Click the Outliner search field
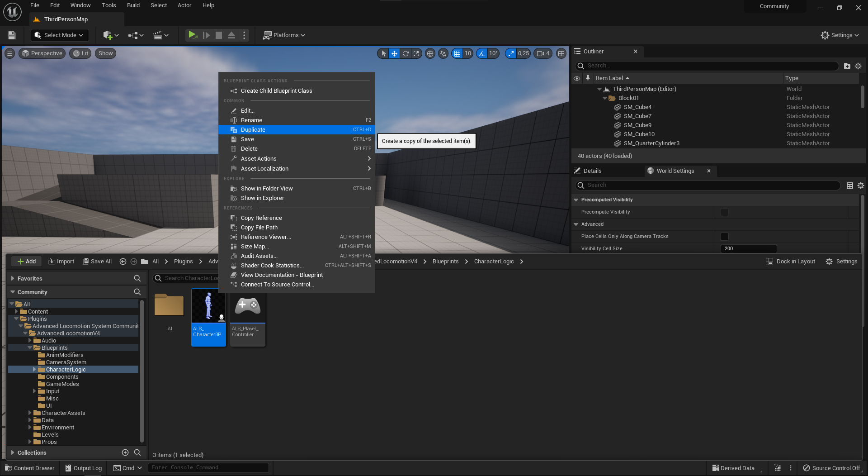The image size is (868, 476). (x=707, y=66)
